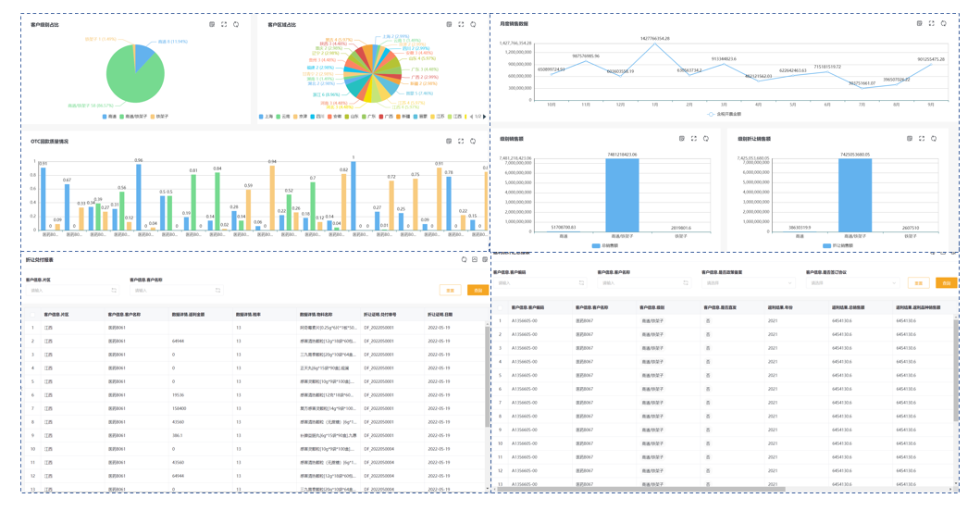Click the 158400 cell in left table

179,408
